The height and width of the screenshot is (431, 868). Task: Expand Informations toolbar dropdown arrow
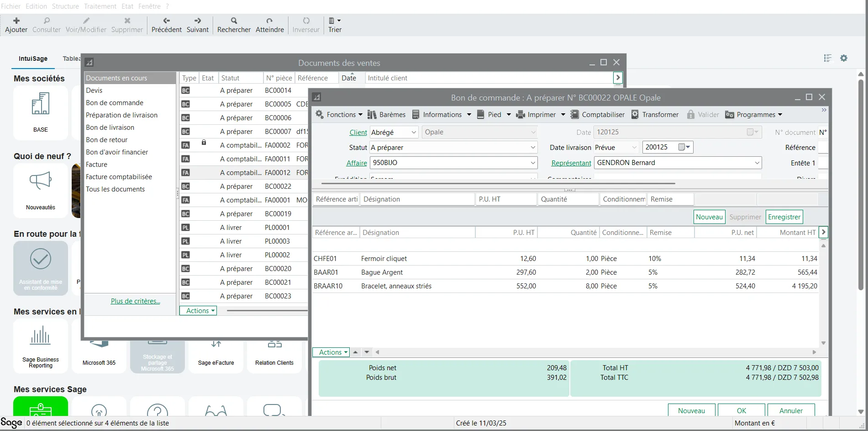(x=469, y=115)
